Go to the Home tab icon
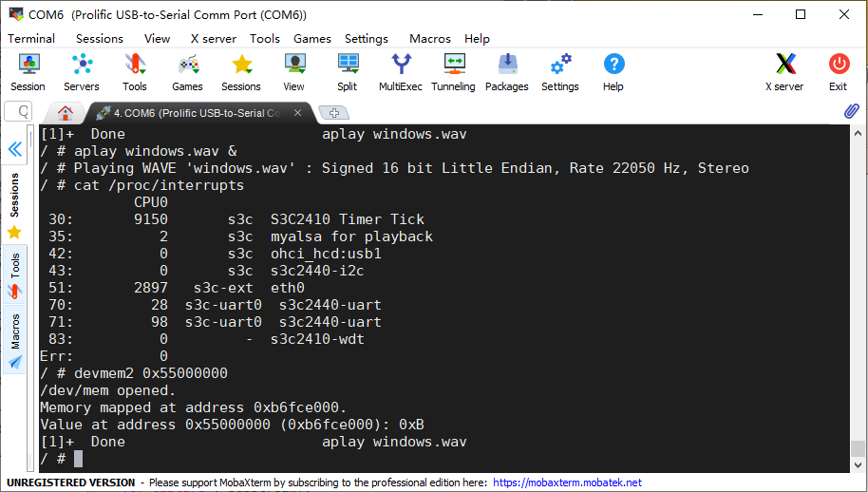868x492 pixels. click(66, 113)
